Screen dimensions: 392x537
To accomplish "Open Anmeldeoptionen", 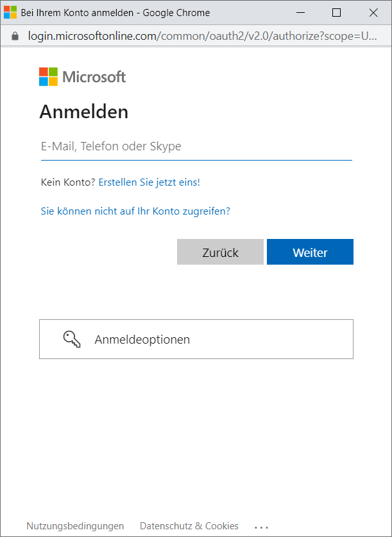I will [196, 339].
